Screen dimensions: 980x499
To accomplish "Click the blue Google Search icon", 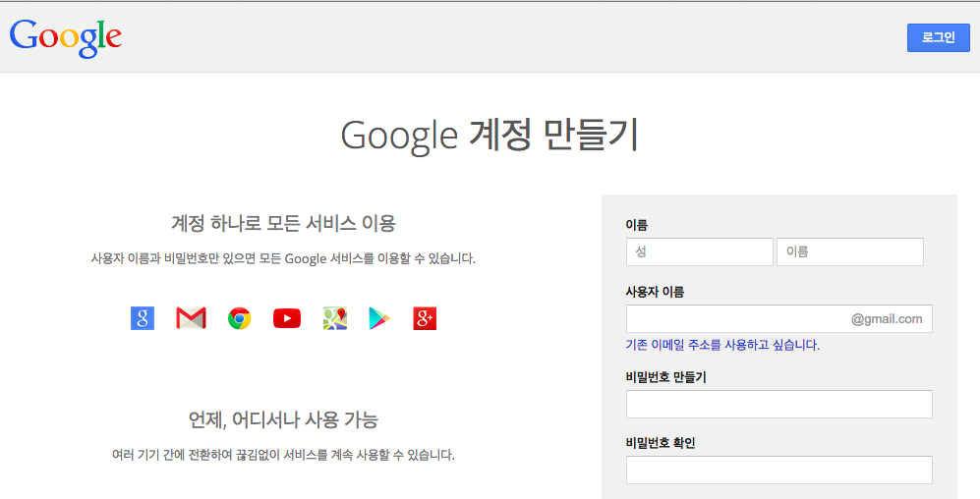I will (x=143, y=318).
